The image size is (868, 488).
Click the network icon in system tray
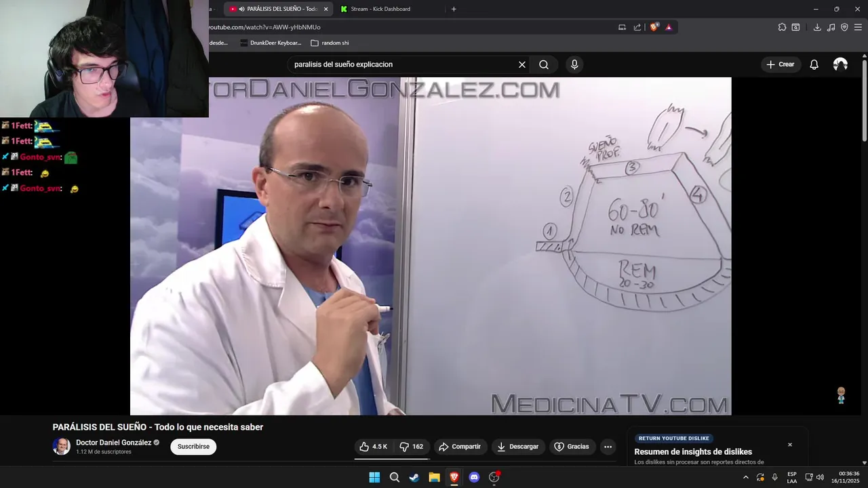tap(808, 477)
